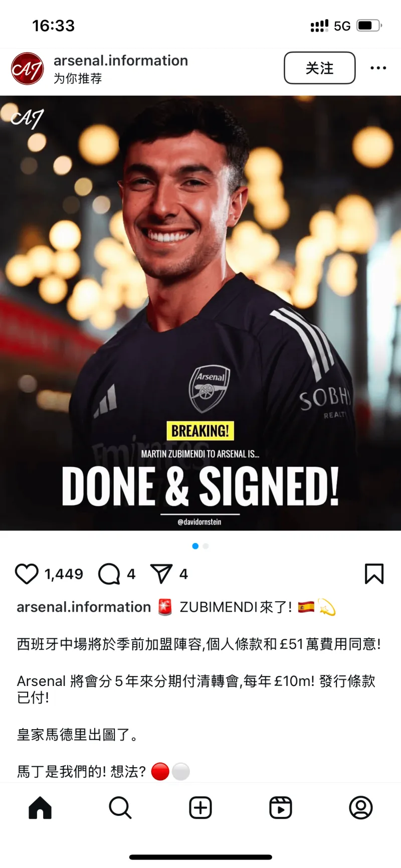The image size is (401, 868).
Task: Open your Profile tab
Action: point(361,807)
